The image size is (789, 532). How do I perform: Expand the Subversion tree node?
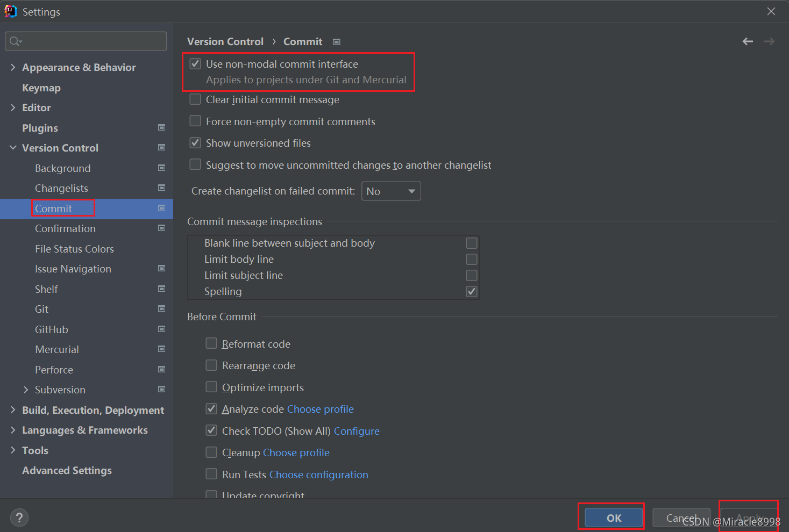pos(25,389)
